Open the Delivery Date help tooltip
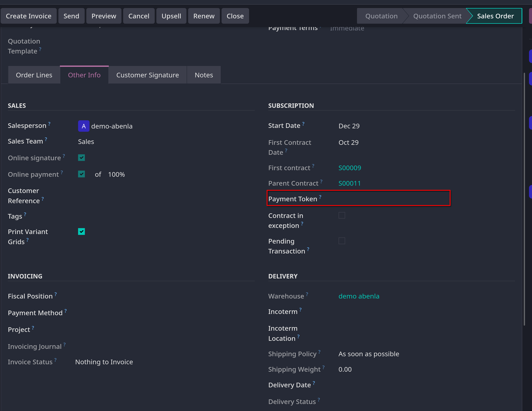This screenshot has height=411, width=532. coord(314,383)
